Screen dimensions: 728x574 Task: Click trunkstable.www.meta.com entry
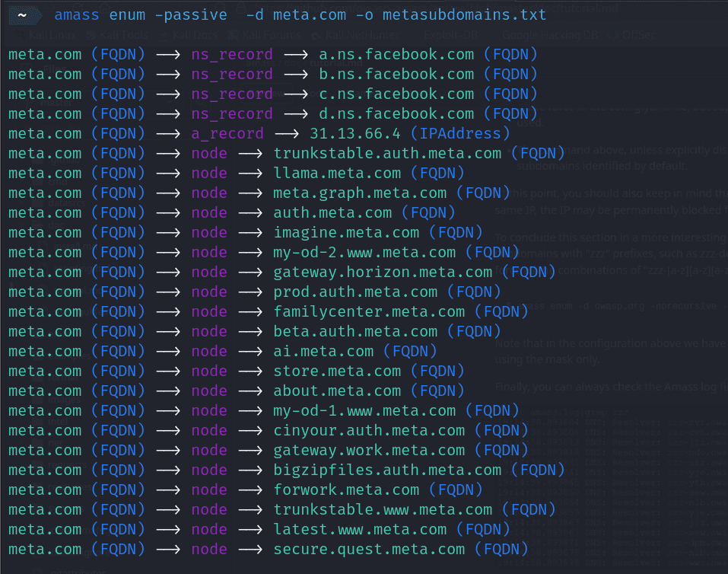coord(383,510)
